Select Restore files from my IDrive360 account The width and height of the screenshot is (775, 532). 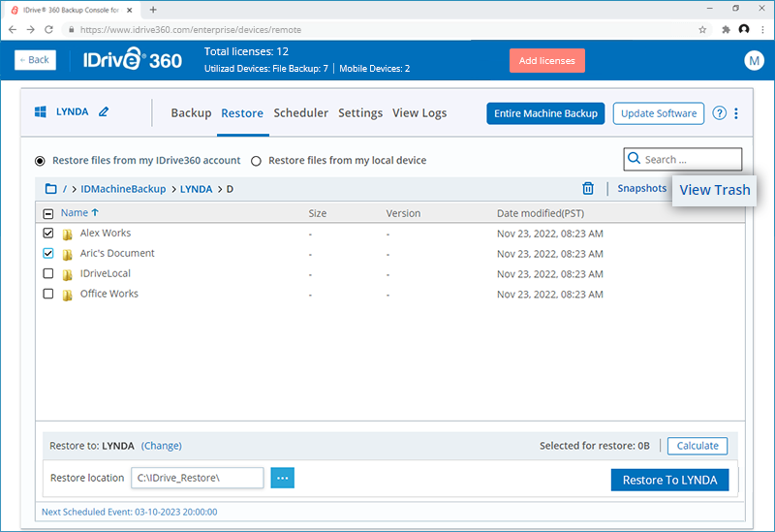coord(40,161)
